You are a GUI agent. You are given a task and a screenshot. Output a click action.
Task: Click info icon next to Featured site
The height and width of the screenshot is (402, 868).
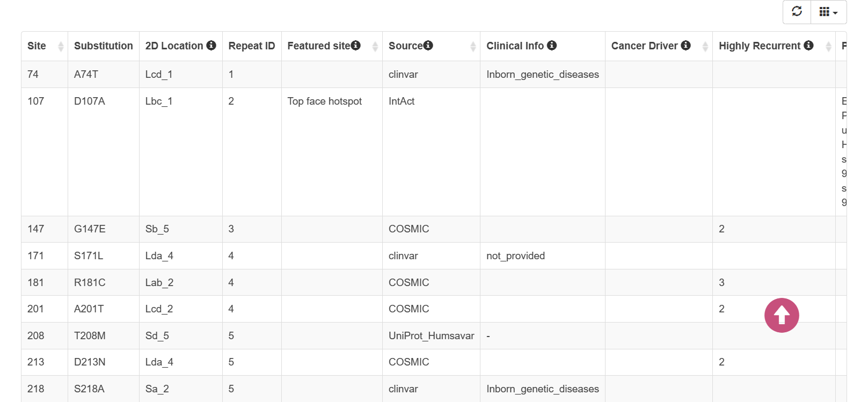(x=356, y=45)
